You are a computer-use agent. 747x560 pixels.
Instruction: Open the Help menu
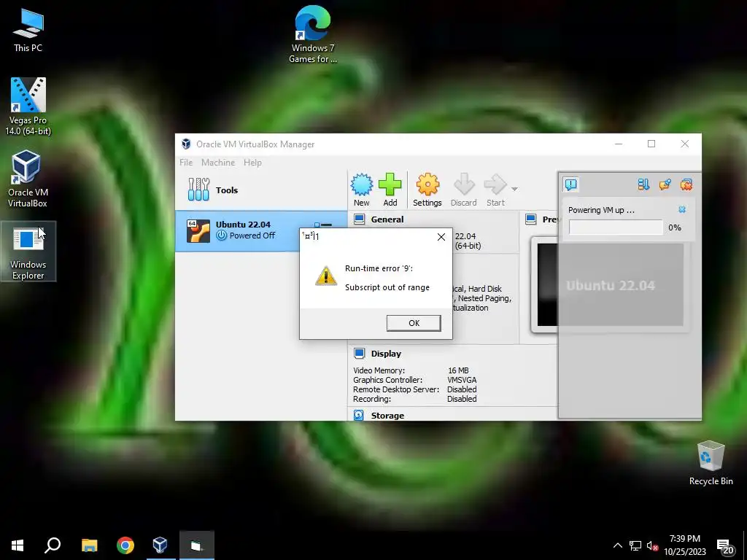252,163
